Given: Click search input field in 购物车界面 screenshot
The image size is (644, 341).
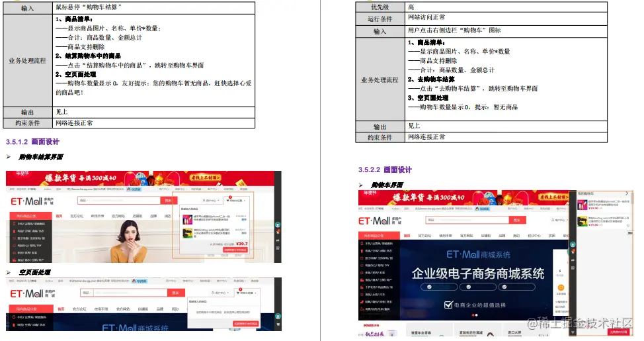Looking at the screenshot, I should click(473, 220).
